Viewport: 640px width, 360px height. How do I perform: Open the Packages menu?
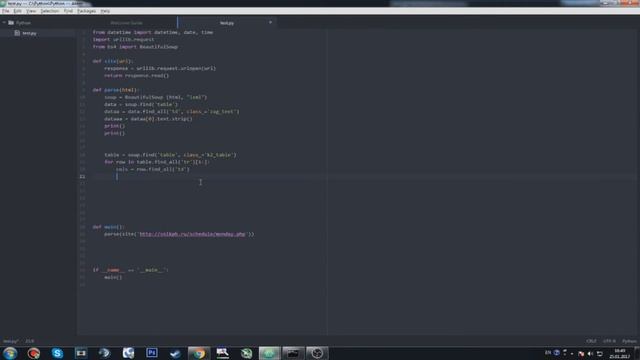pyautogui.click(x=87, y=11)
